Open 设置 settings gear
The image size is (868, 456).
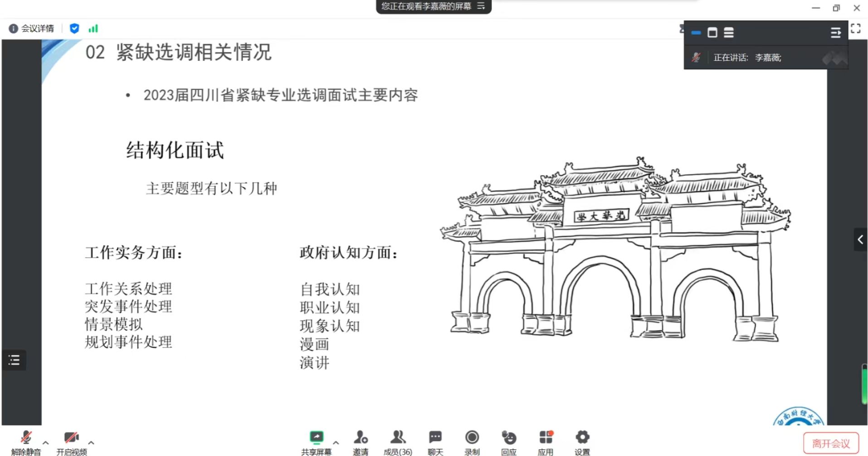coord(582,438)
